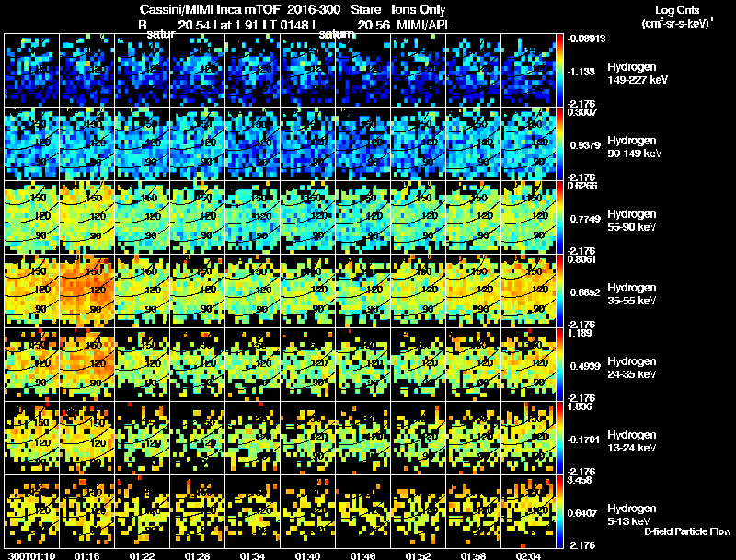Click the '0.8061' color scale value
The image size is (736, 560).
(581, 259)
